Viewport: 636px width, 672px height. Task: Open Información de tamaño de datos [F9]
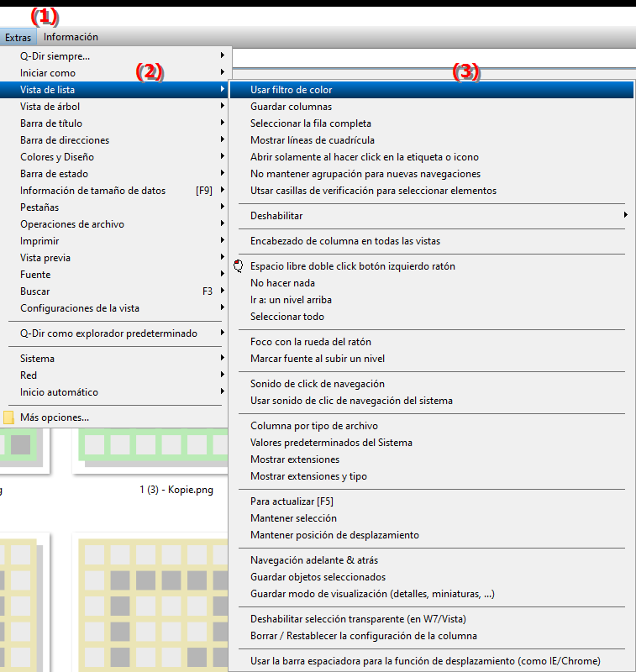click(x=115, y=191)
